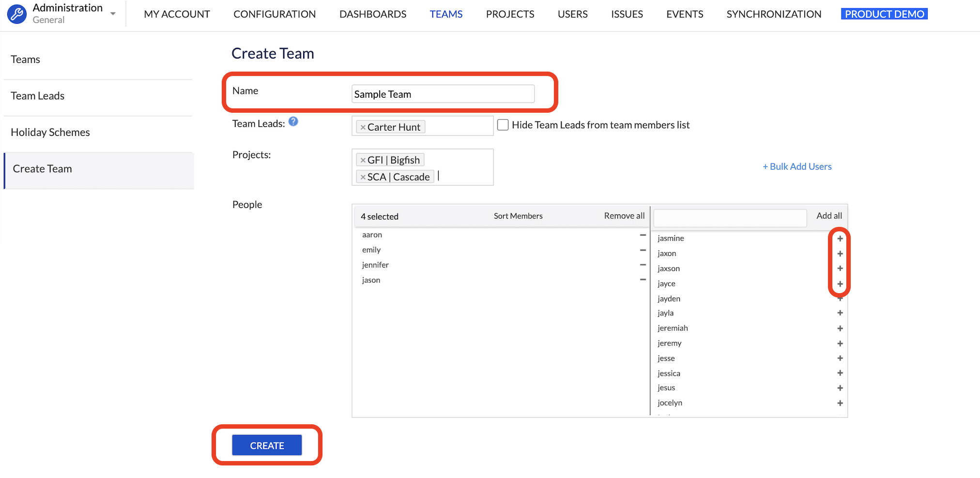
Task: Delete the SCA | Cascade project tag
Action: [x=362, y=177]
